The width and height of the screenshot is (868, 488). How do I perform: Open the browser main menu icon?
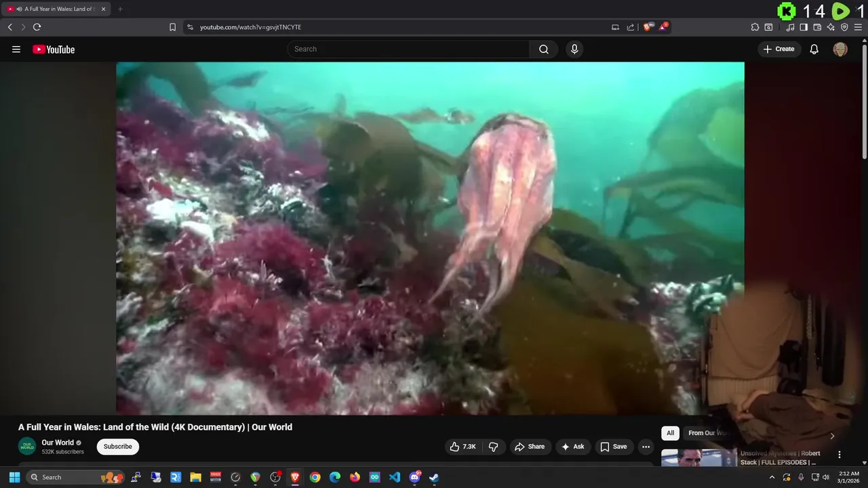pyautogui.click(x=858, y=27)
